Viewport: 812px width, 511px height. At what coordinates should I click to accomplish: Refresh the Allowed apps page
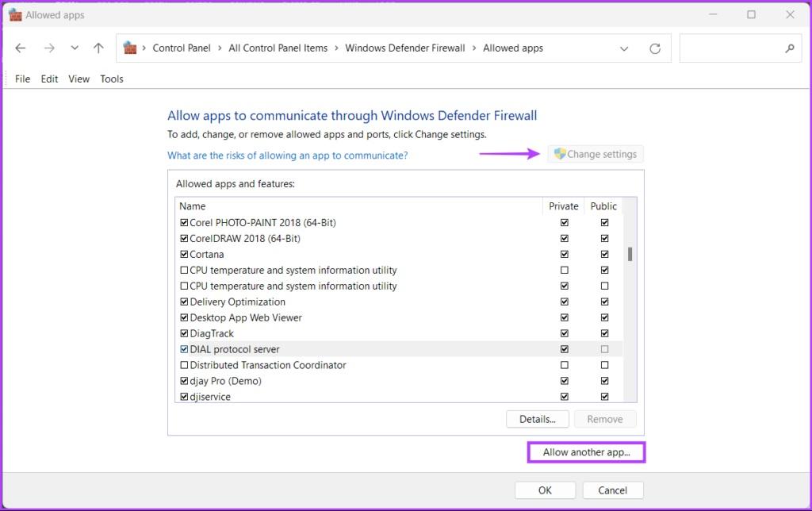point(655,48)
